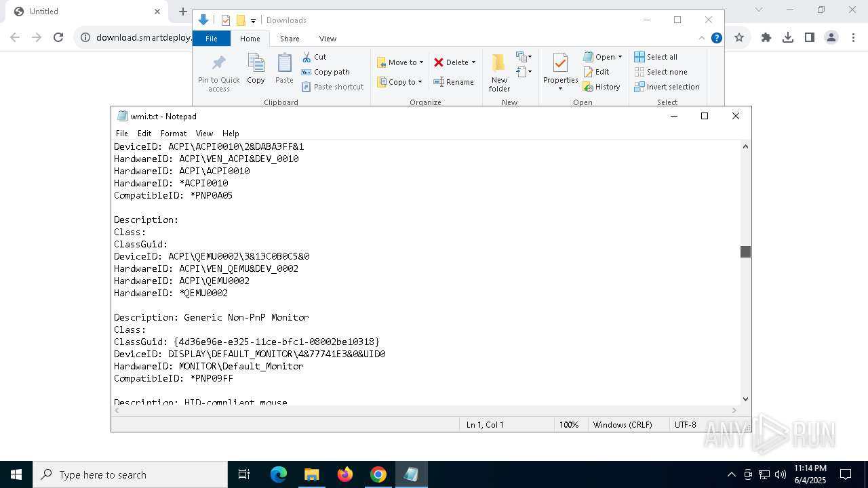Click Notepad scroll up arrow

[x=745, y=146]
